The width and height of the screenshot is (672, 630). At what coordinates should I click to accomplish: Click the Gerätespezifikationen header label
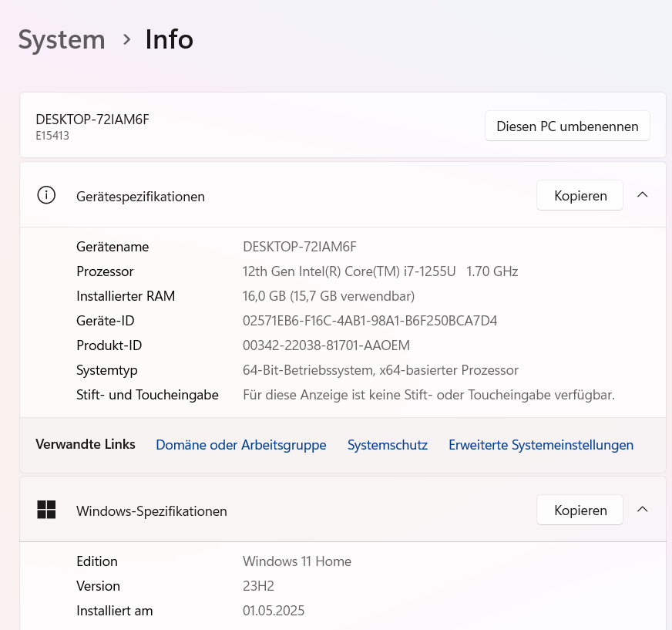tap(140, 197)
